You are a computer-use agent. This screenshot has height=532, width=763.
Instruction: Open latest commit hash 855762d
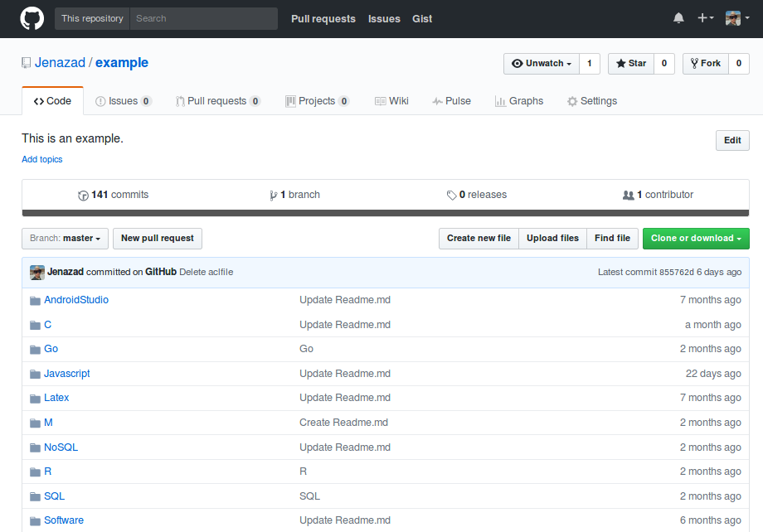(677, 273)
